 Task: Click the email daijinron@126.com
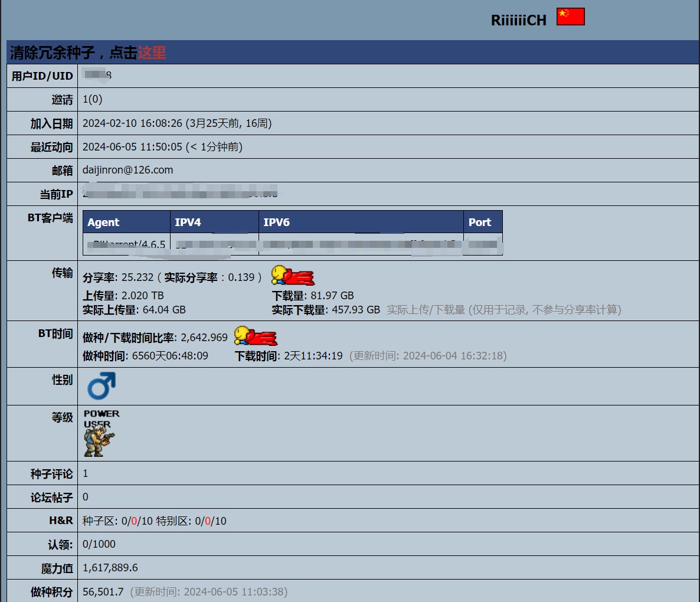pos(127,170)
